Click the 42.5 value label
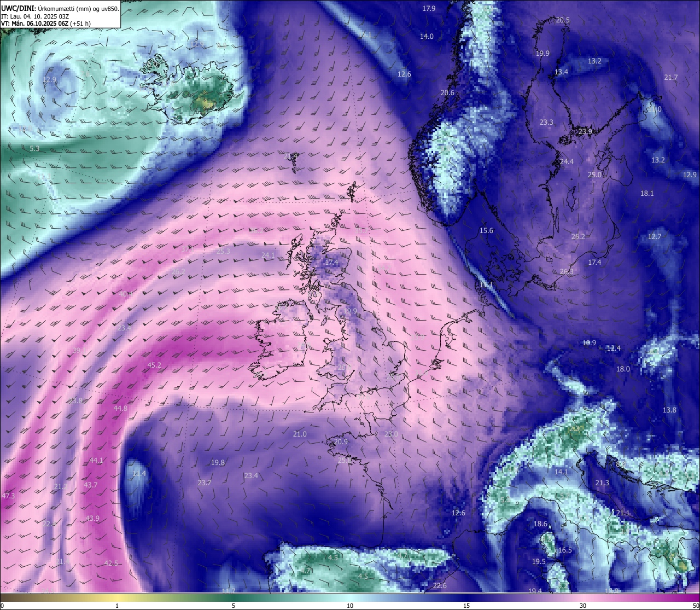The width and height of the screenshot is (700, 610). tap(111, 563)
